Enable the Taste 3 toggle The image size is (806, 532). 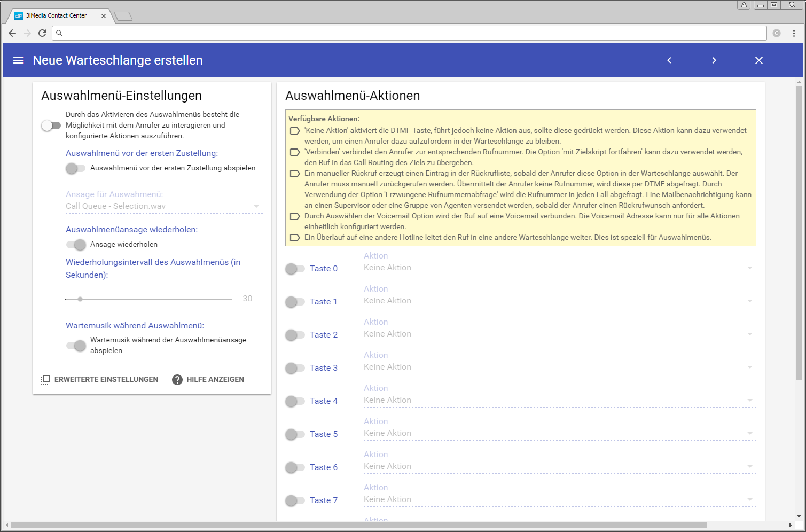point(295,368)
